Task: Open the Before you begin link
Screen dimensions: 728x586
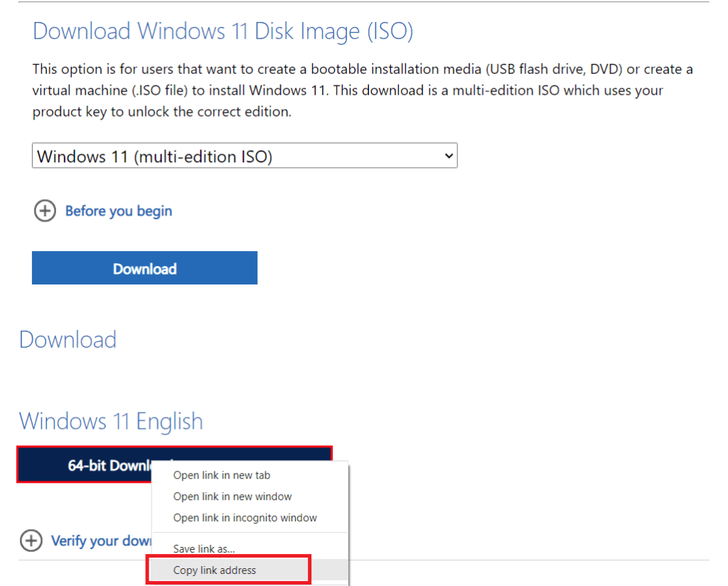Action: click(119, 211)
